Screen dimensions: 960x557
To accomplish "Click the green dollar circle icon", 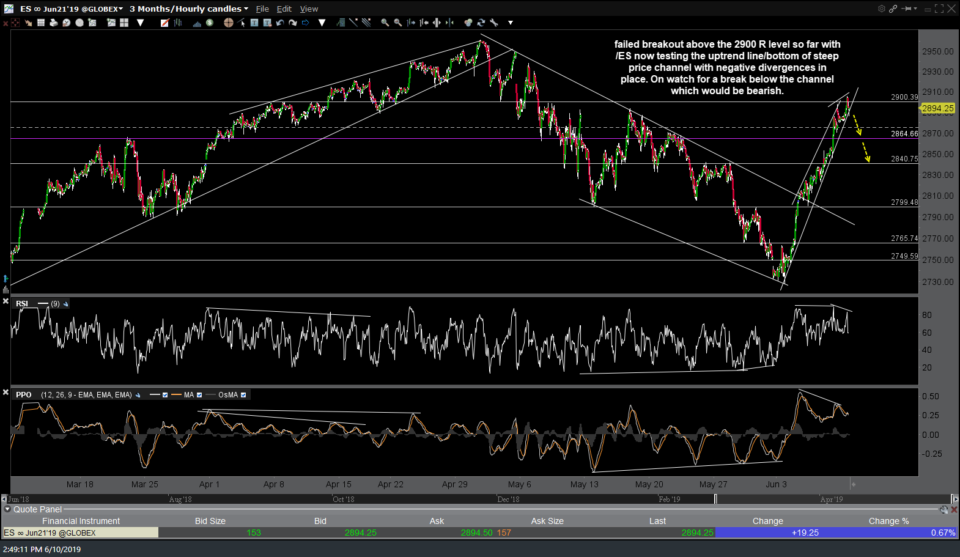I will click(x=209, y=23).
